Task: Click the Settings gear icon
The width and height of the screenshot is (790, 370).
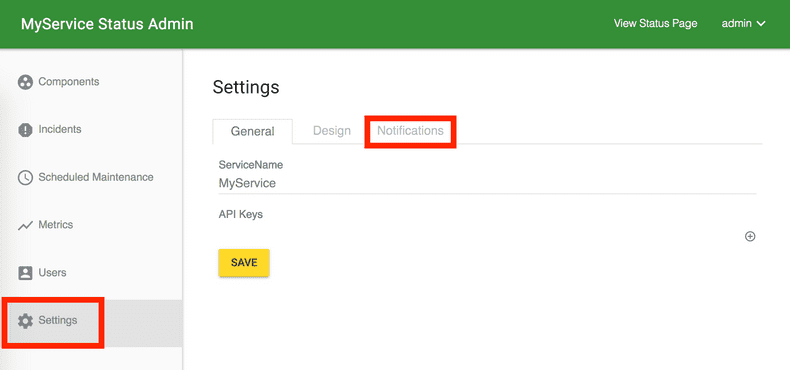Action: click(x=25, y=321)
